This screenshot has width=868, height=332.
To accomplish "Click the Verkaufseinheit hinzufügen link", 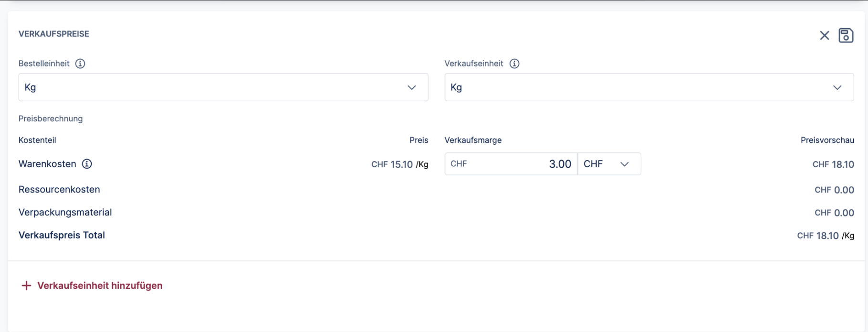I will [100, 286].
